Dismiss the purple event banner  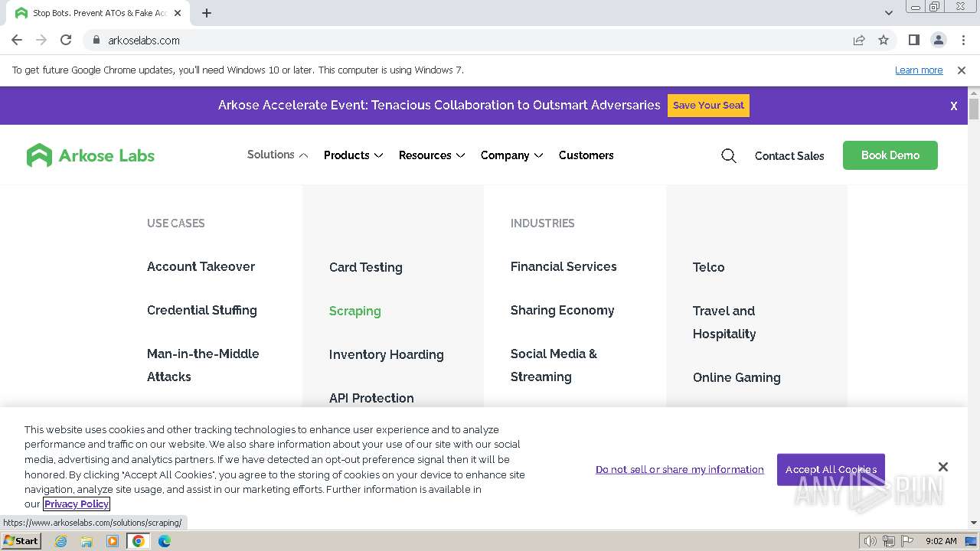pyautogui.click(x=953, y=106)
